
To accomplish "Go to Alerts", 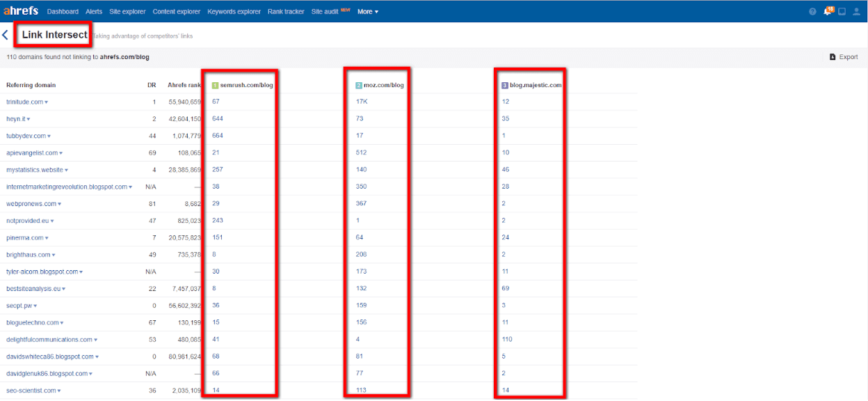I will point(94,12).
